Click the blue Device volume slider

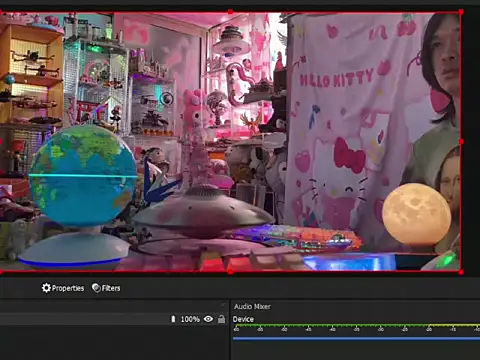[x=356, y=339]
